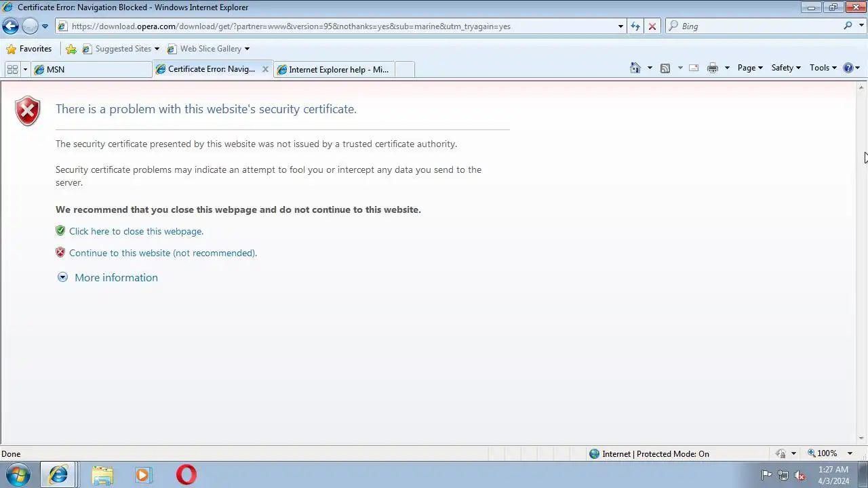Click the 100% zoom level button
Viewport: 868px width, 488px height.
tap(823, 453)
